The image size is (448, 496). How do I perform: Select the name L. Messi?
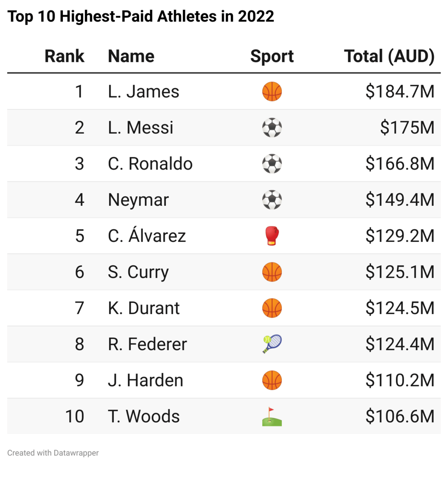tap(141, 128)
